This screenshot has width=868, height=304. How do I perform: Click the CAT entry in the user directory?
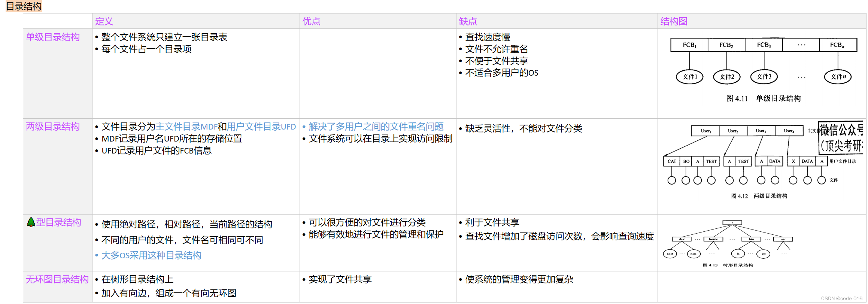(672, 161)
